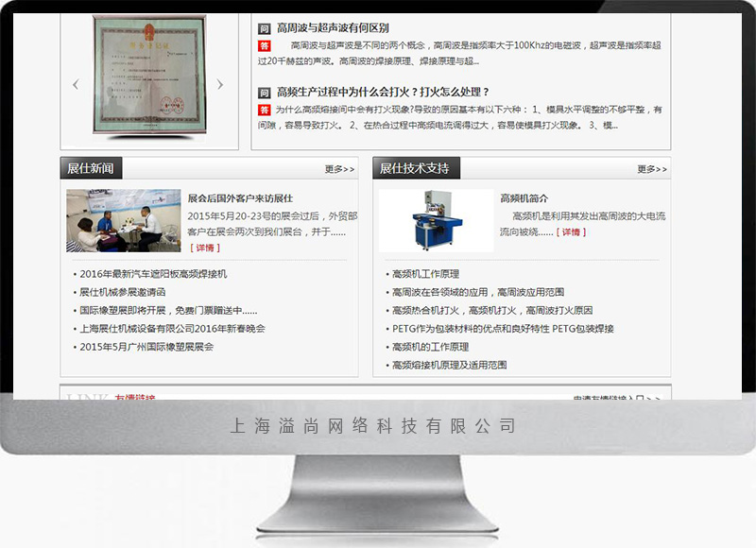Click the right carousel arrow beside the certificate
This screenshot has height=548, width=756.
(x=220, y=85)
